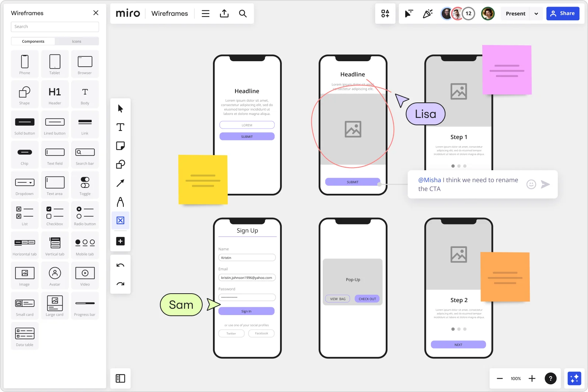This screenshot has width=588, height=392.
Task: Open the celebration reactions icon
Action: pyautogui.click(x=427, y=14)
